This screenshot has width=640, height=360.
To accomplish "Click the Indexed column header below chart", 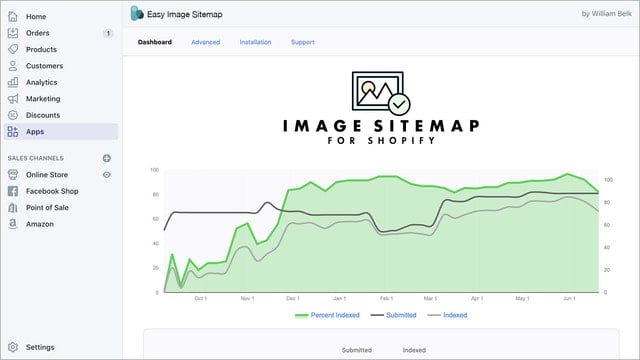I will [414, 350].
